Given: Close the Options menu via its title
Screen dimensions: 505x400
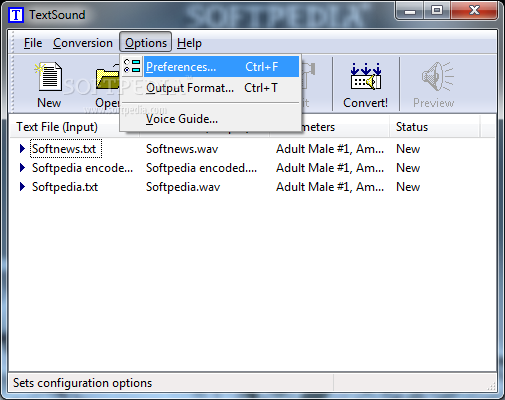Looking at the screenshot, I should [146, 43].
